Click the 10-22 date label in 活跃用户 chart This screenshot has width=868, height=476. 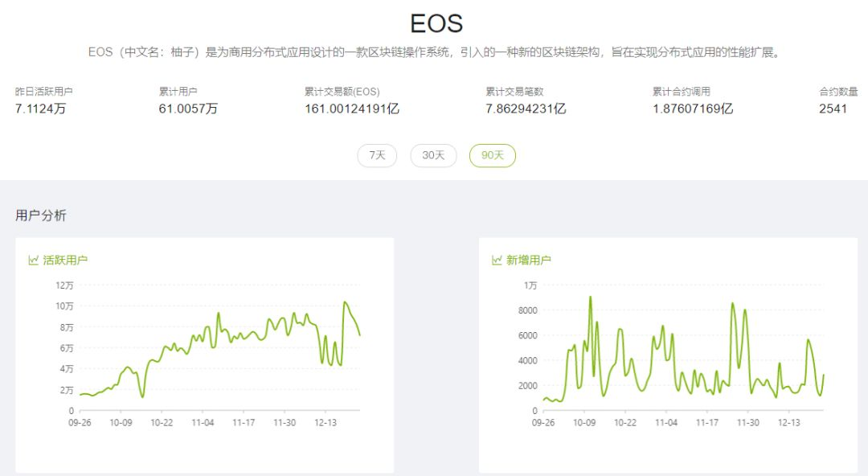pyautogui.click(x=162, y=423)
